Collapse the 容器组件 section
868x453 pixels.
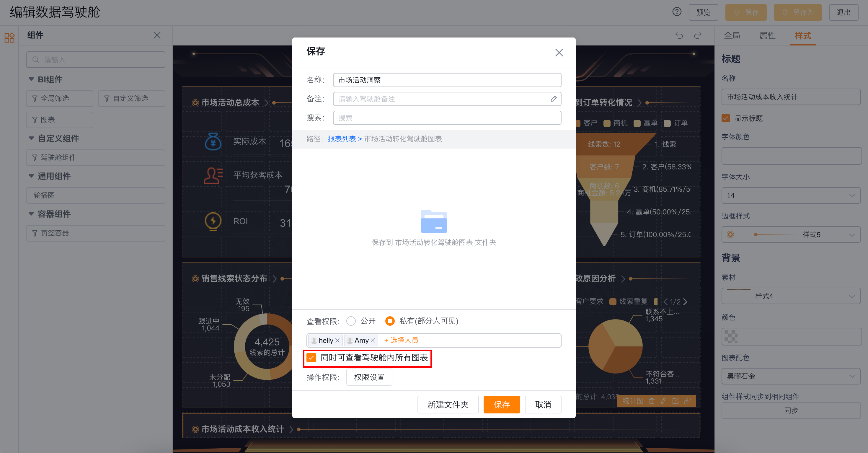31,214
